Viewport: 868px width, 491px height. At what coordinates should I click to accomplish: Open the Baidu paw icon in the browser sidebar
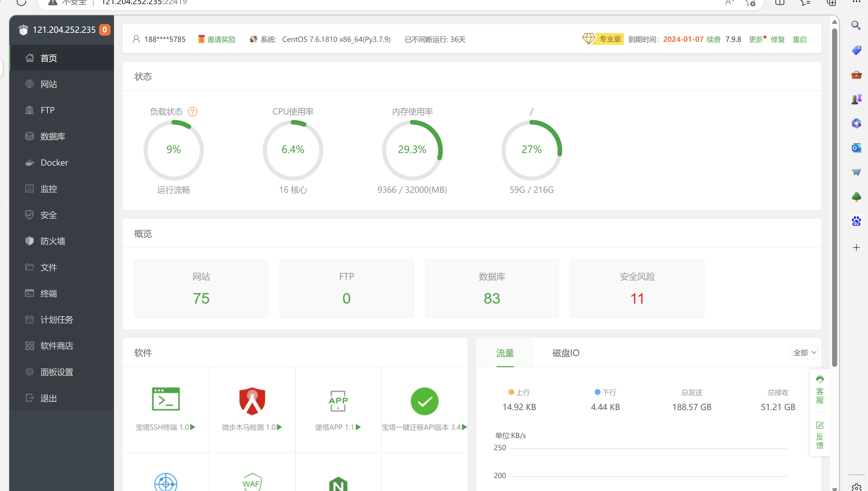coord(856,221)
